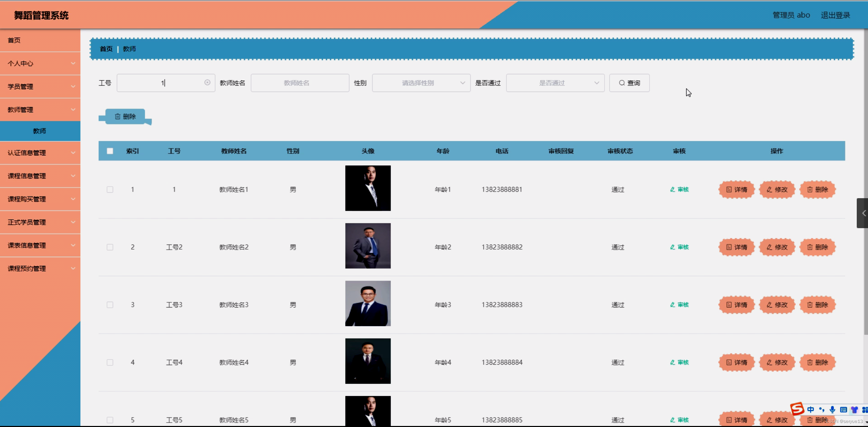
Task: Click 退出登录 to log out
Action: [x=835, y=15]
